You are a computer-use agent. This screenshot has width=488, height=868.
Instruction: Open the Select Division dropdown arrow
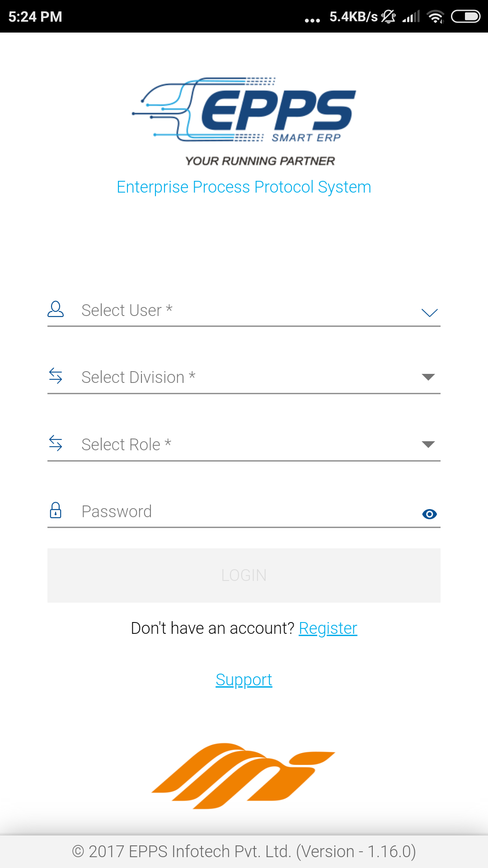coord(428,377)
